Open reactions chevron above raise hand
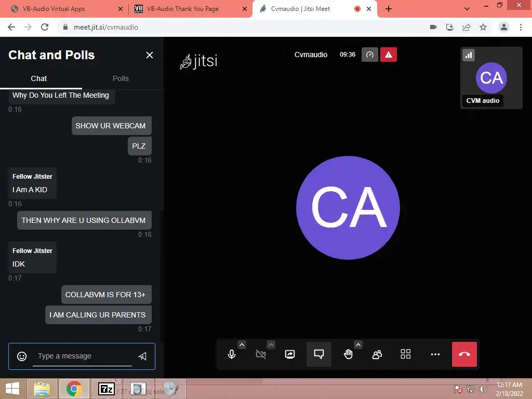Screen dimensions: 532x399 (358, 345)
